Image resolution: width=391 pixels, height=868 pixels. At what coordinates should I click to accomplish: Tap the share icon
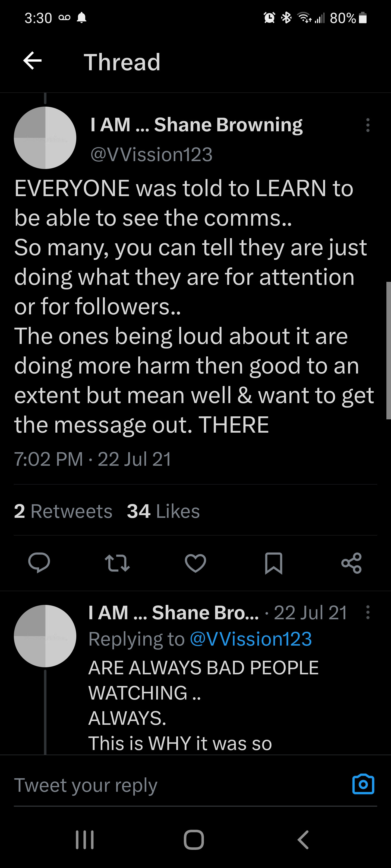(x=351, y=563)
